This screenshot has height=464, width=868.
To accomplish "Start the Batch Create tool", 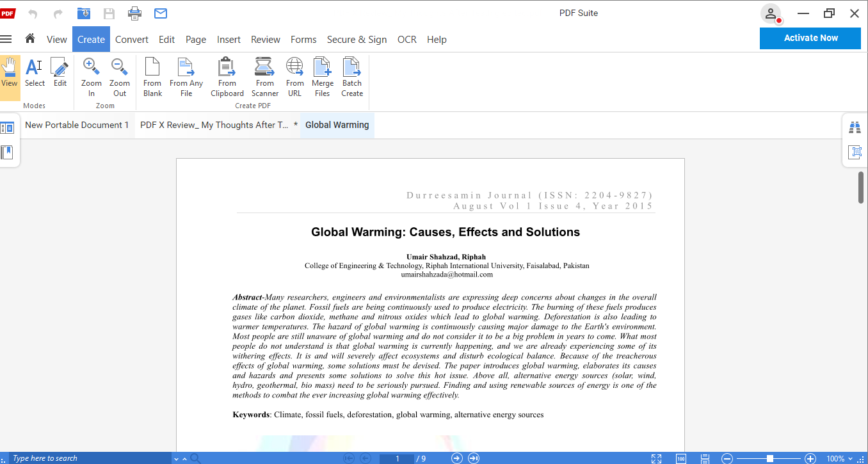I will (351, 76).
